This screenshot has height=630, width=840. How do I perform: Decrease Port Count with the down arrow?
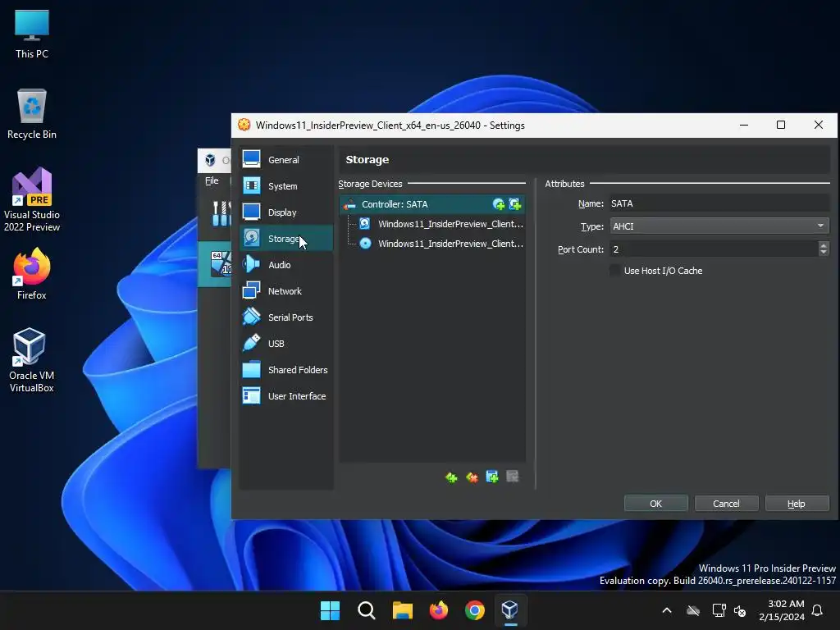click(x=824, y=253)
